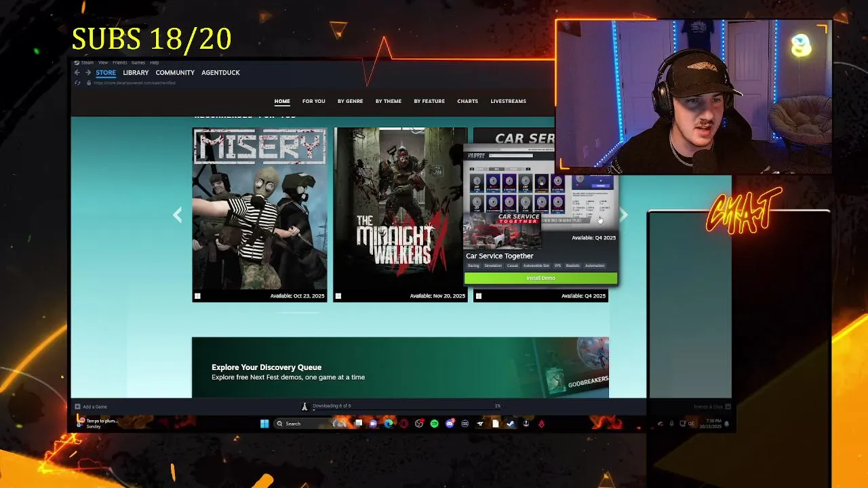This screenshot has height=488, width=868.
Task: Go to previous carousel games with left arrow
Action: 177,215
